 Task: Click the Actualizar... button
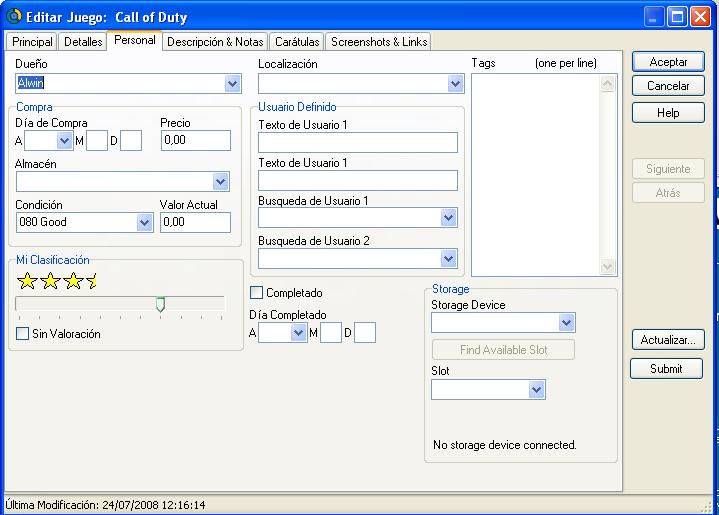coord(668,340)
